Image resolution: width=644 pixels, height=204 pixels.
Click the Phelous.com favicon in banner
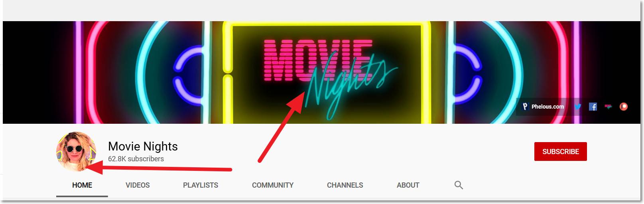525,107
